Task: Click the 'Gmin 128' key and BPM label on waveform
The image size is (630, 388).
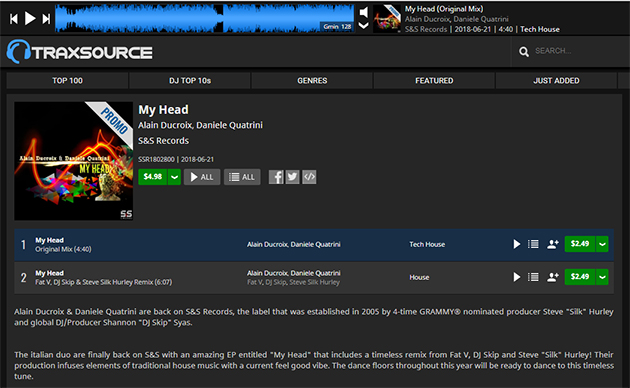Action: coord(337,27)
